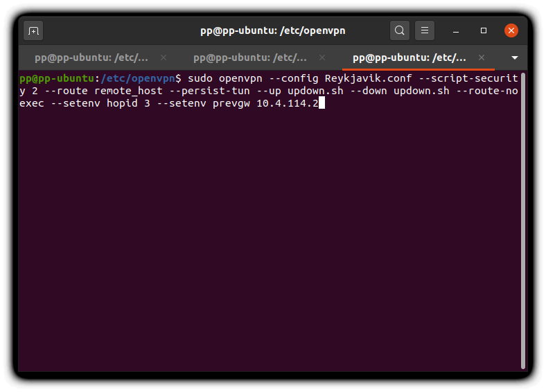This screenshot has height=392, width=546.
Task: Close the first terminal tab
Action: (164, 57)
